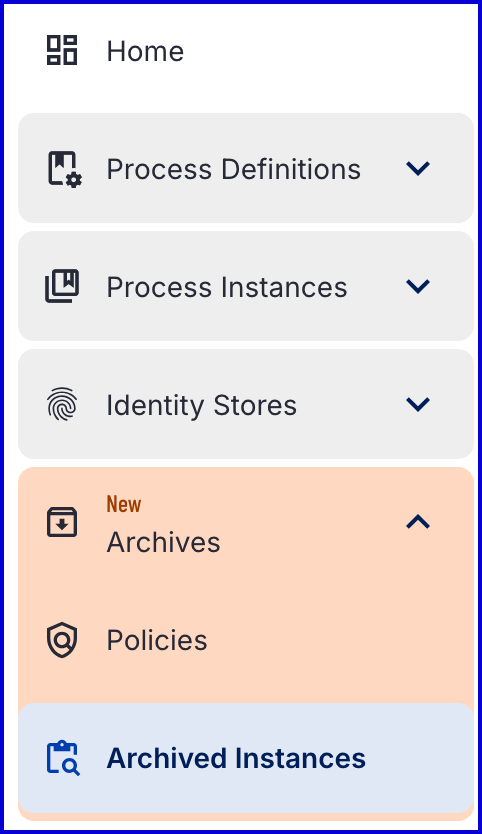Go to the Home page label
Screen dimensions: 482x834
[x=145, y=52]
